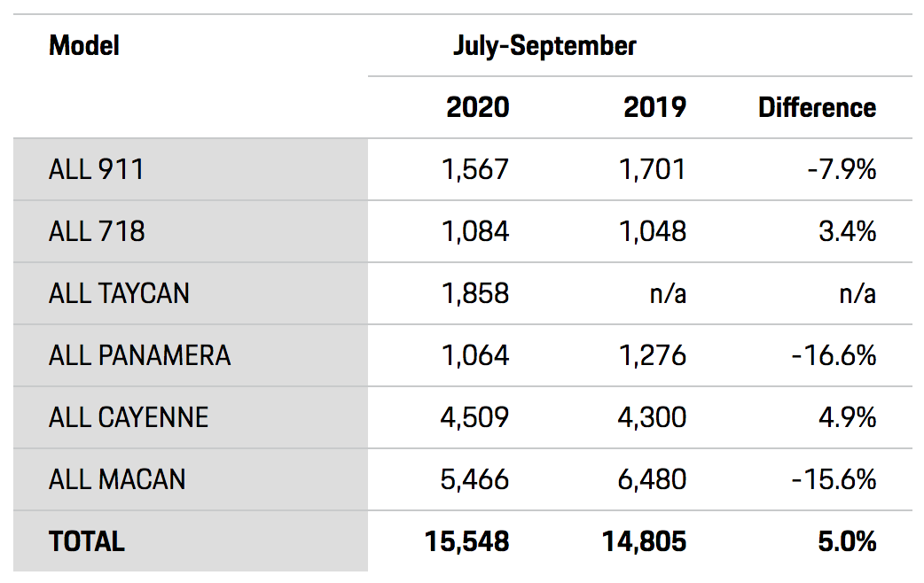Select the ALL CAYENNE row label

[x=129, y=417]
